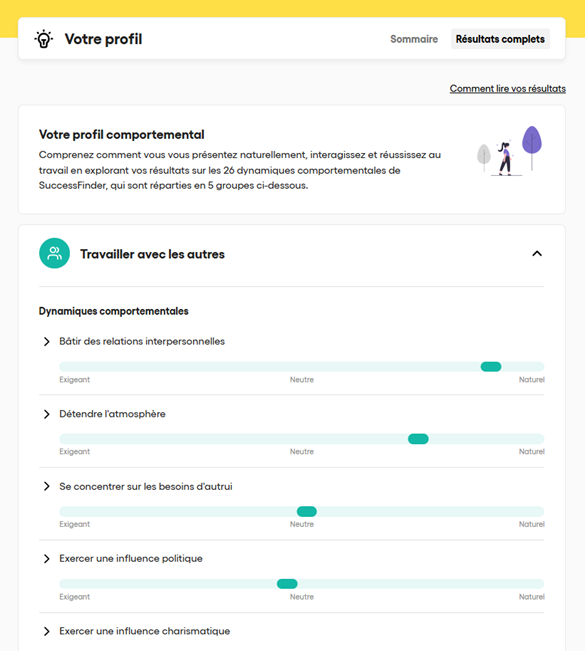Expand the Détendre l'atmosphère dynamic
Screen dimensions: 585x651
[x=47, y=414]
